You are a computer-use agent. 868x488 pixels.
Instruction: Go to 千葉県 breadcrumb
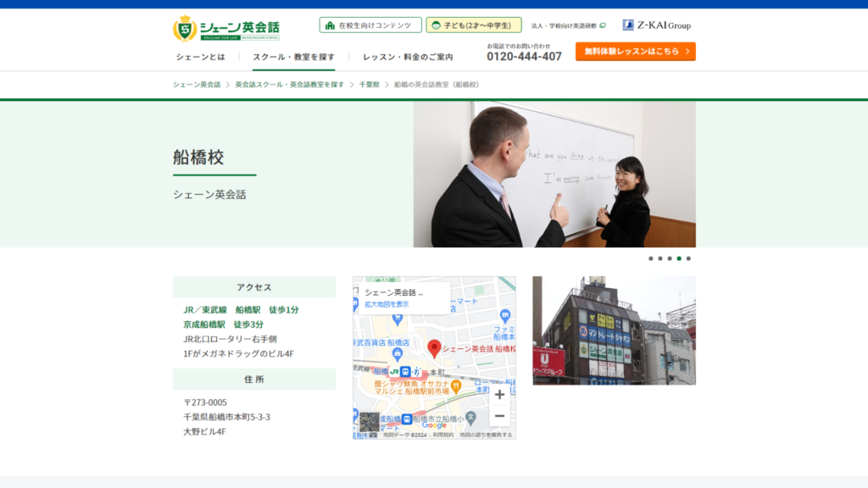coord(370,85)
